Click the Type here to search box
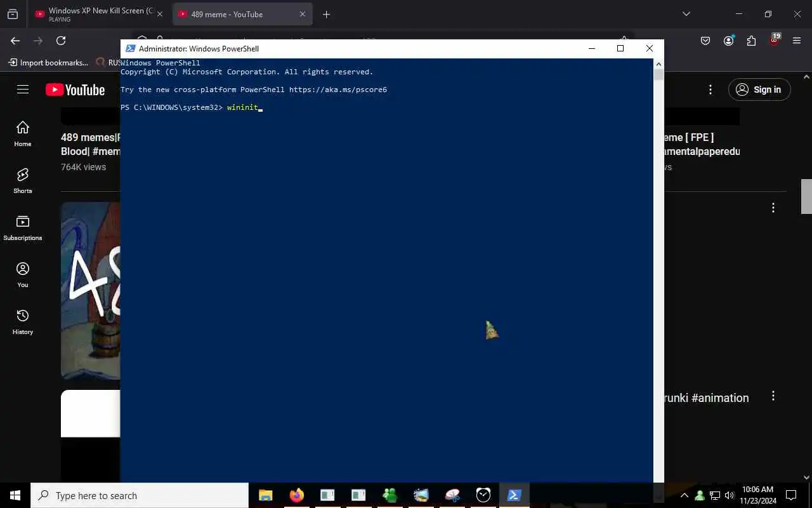Image resolution: width=812 pixels, height=508 pixels. pyautogui.click(x=140, y=495)
